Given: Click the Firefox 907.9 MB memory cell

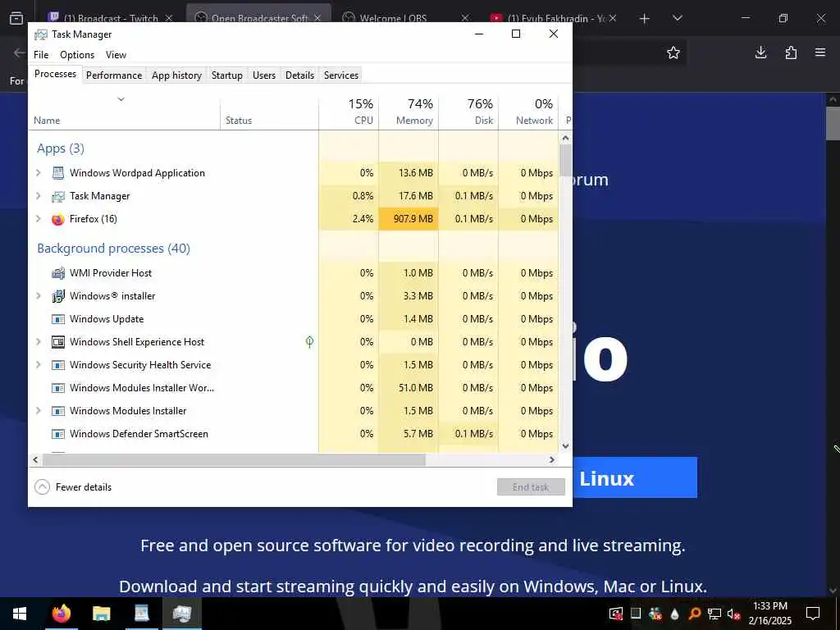Looking at the screenshot, I should [409, 219].
